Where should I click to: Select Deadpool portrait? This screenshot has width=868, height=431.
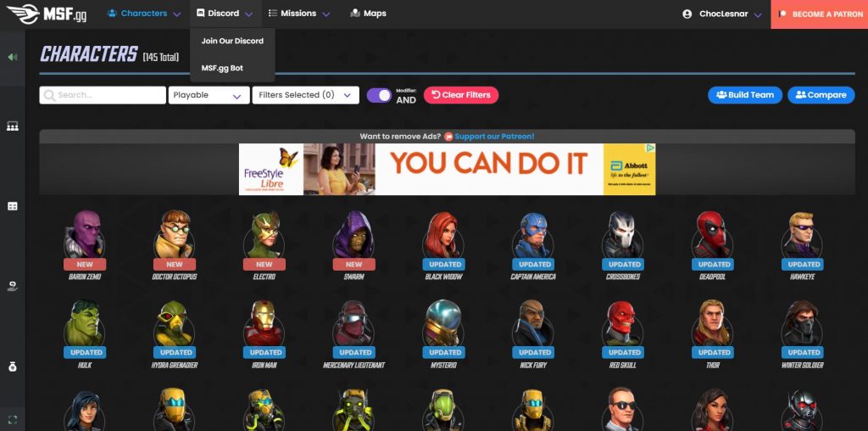pyautogui.click(x=712, y=234)
